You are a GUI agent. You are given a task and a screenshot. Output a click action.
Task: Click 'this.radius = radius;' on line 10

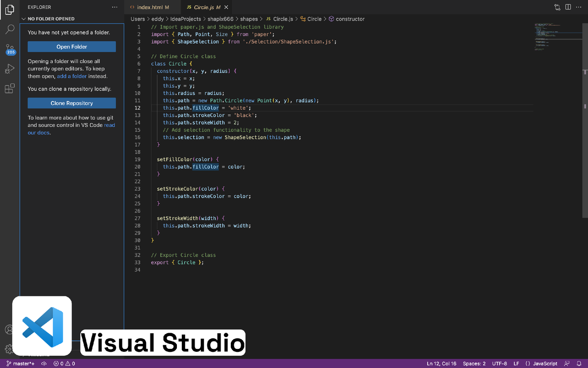click(194, 93)
